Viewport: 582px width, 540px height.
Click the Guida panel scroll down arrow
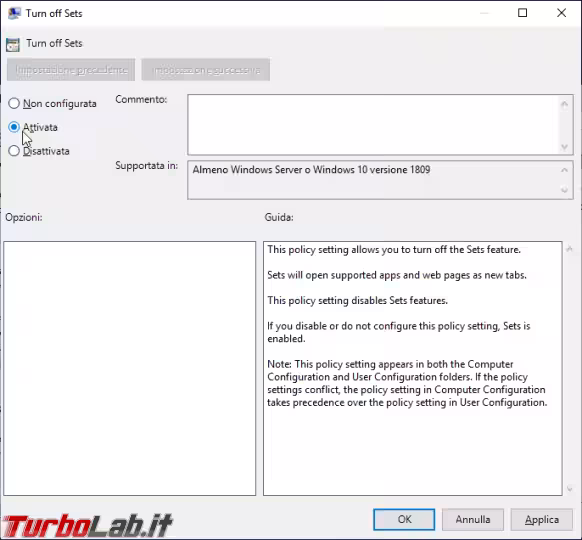569,489
